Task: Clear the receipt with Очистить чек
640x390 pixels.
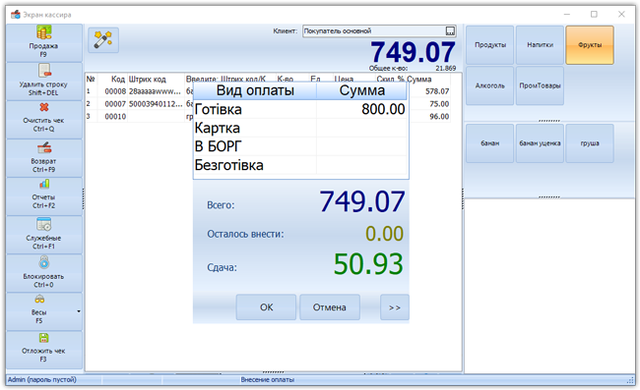Action: [44, 119]
